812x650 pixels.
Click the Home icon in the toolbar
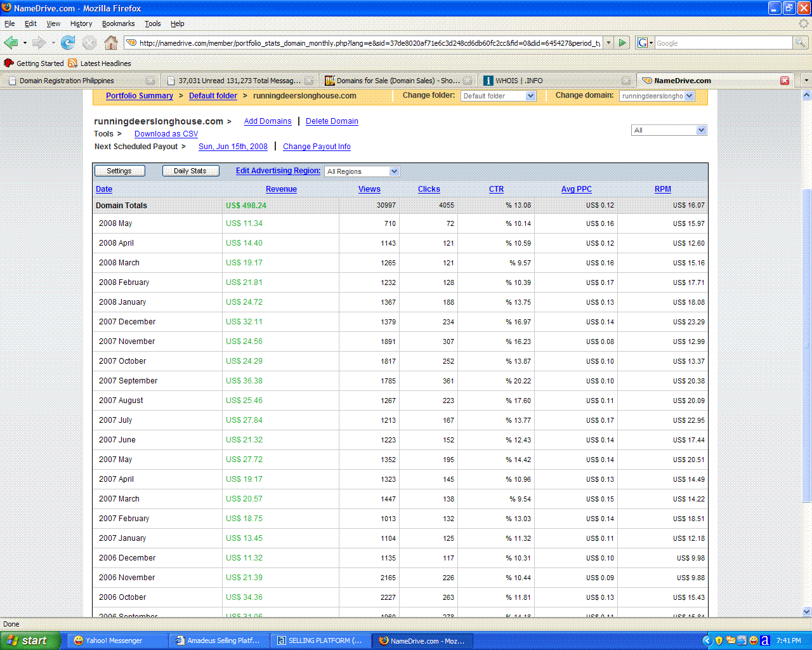click(x=111, y=43)
